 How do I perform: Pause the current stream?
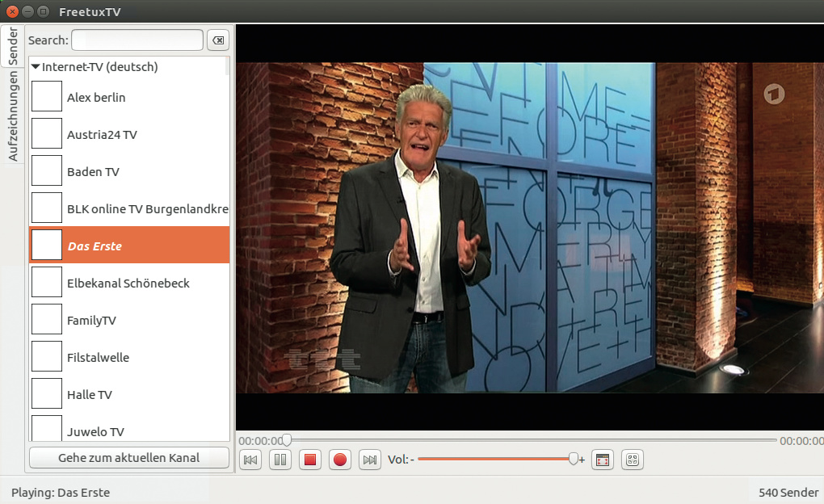(x=280, y=460)
